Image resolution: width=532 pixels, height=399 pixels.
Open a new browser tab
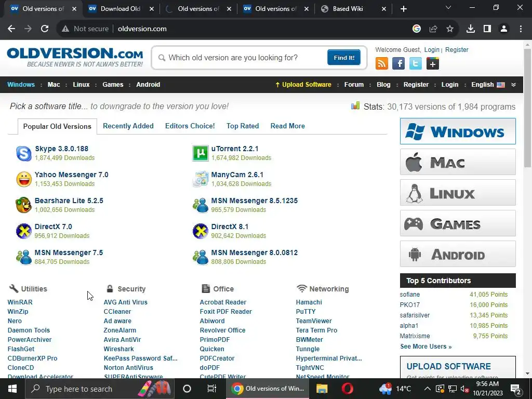[x=403, y=9]
